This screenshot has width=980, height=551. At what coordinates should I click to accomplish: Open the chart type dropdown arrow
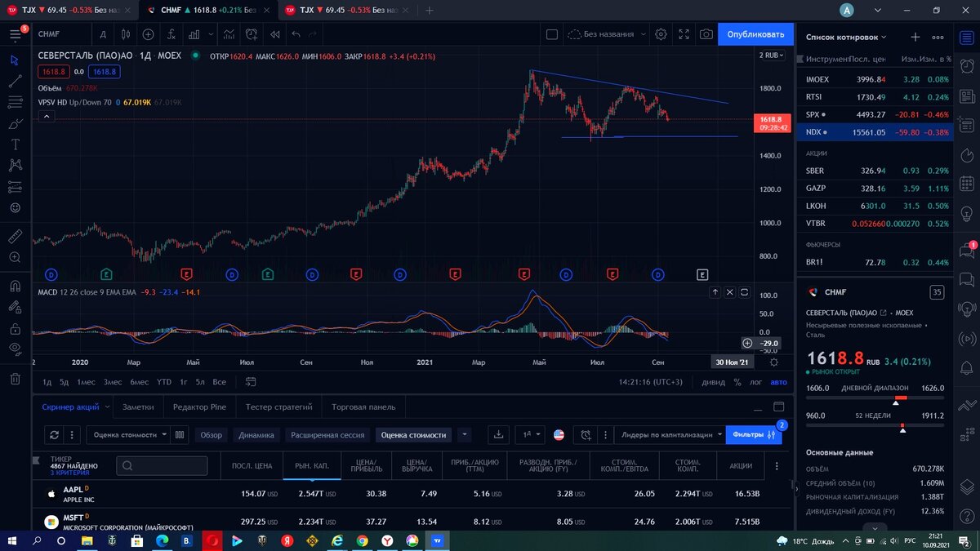[x=211, y=34]
